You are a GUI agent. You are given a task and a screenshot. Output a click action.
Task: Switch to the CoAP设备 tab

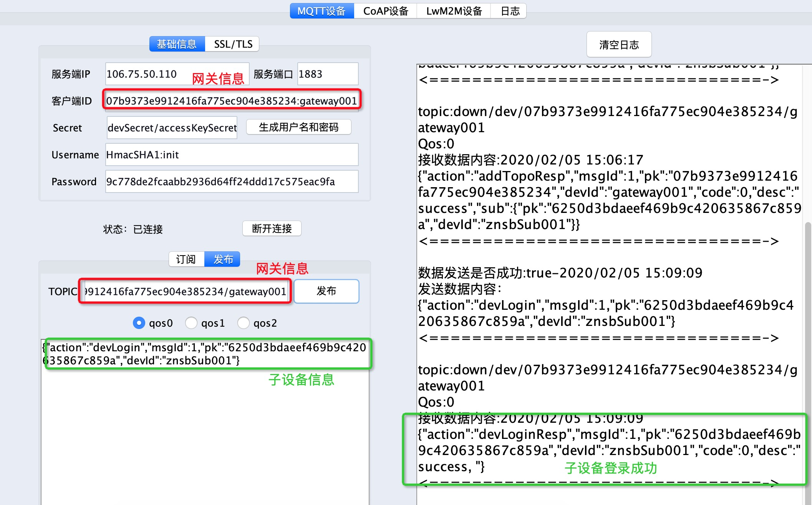[x=385, y=11]
